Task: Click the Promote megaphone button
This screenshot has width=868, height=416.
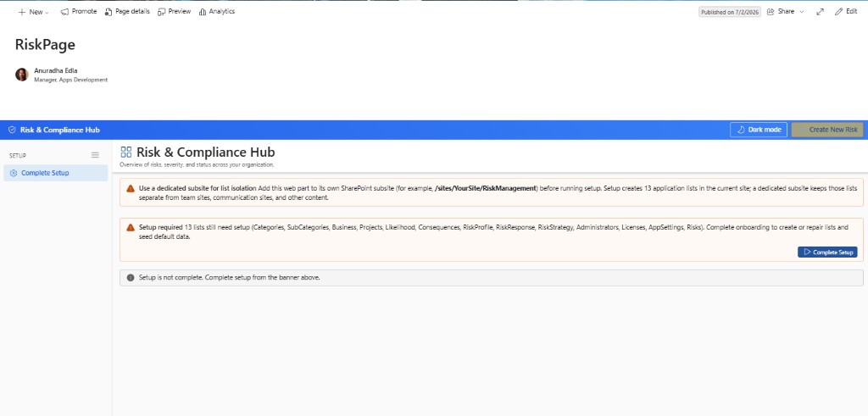Action: (79, 12)
